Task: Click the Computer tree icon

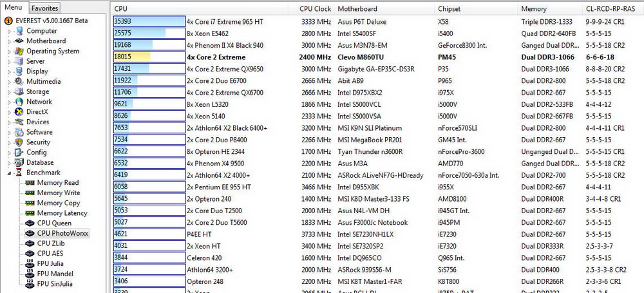Action: point(19,31)
